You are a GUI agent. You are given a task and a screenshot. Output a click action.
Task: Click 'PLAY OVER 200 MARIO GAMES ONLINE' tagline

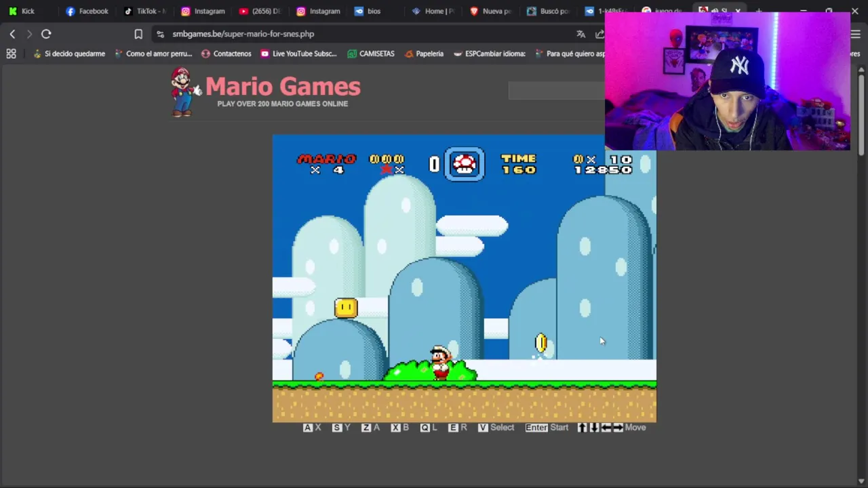[x=283, y=104]
